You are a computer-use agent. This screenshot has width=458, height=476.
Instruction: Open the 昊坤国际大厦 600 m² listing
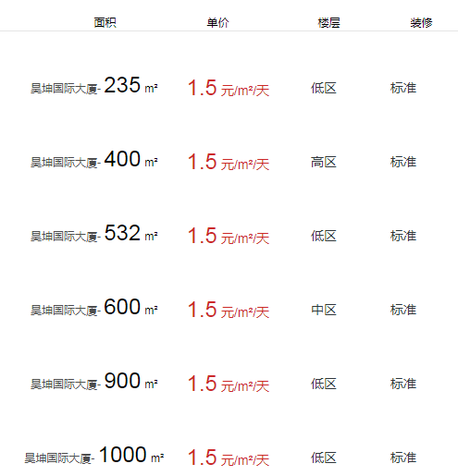[x=94, y=307]
